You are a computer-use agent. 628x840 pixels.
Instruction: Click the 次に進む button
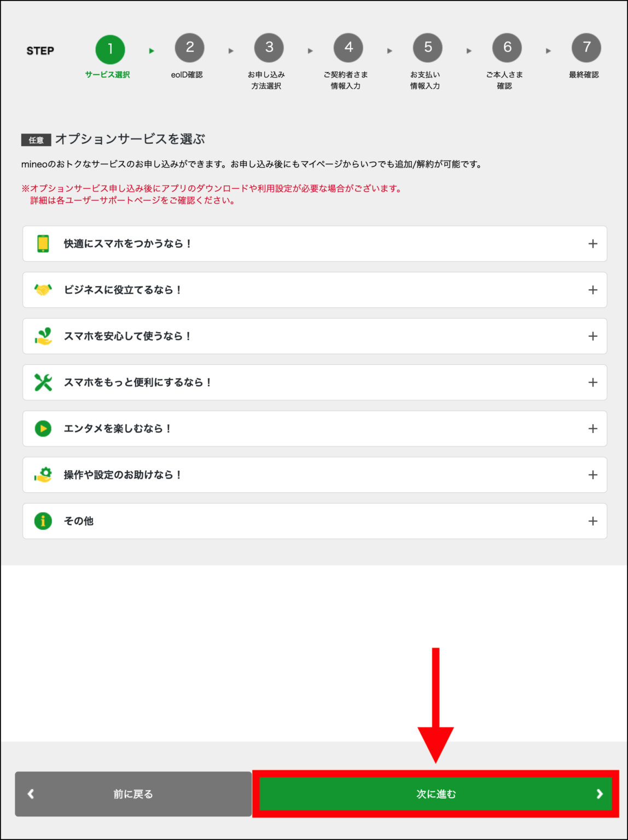(x=435, y=794)
